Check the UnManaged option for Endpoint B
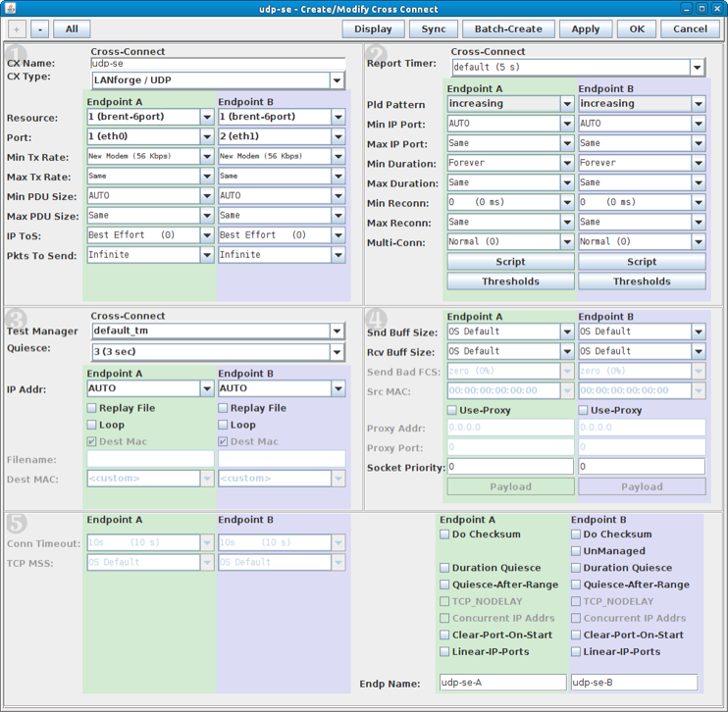This screenshot has width=728, height=712. [x=577, y=551]
